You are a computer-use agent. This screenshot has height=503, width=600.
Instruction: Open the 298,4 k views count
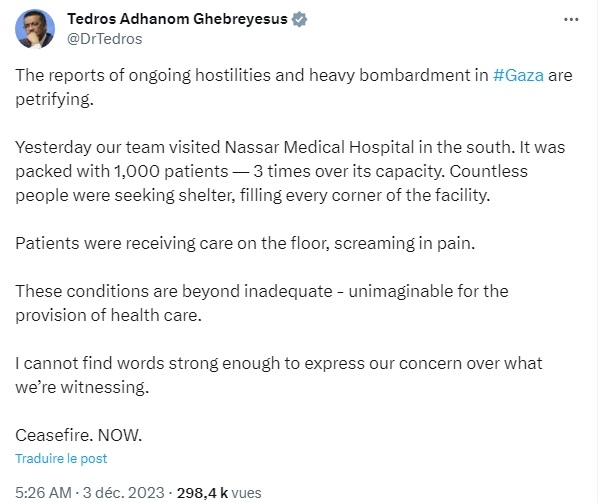click(202, 493)
